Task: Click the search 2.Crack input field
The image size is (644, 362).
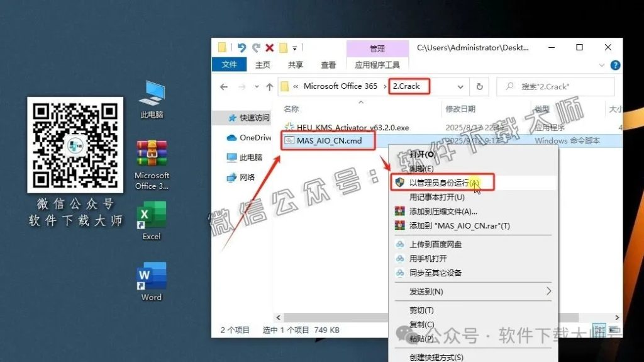Action: coord(556,87)
